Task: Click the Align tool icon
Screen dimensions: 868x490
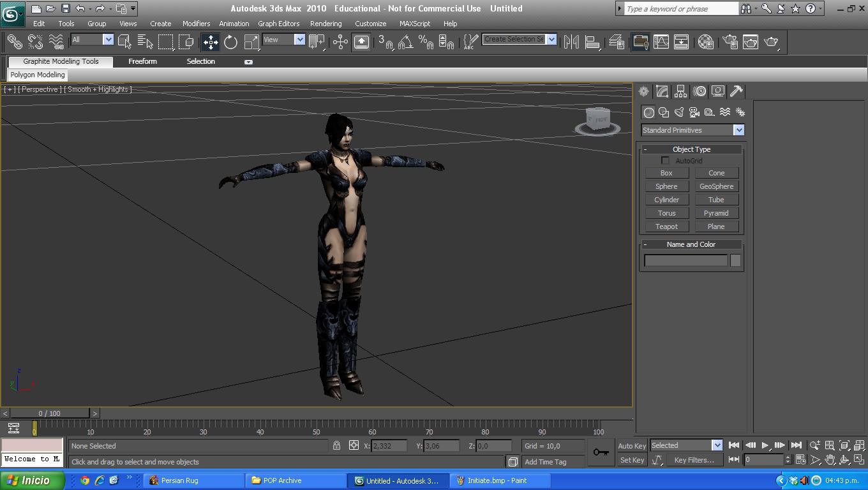Action: [593, 42]
